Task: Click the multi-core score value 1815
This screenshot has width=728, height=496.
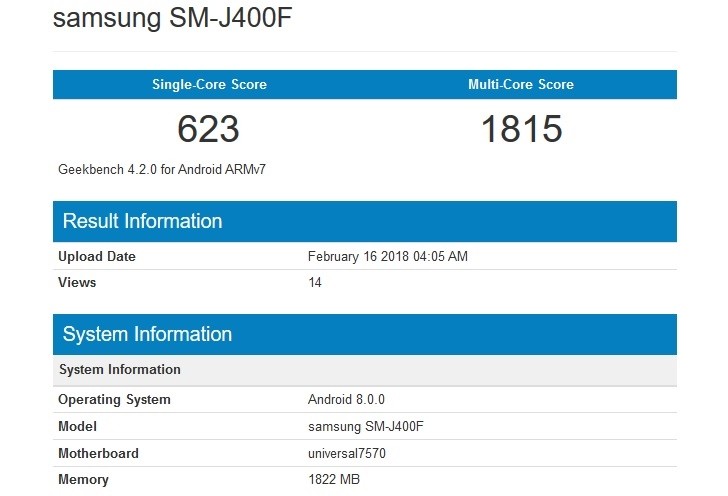Action: pos(521,129)
